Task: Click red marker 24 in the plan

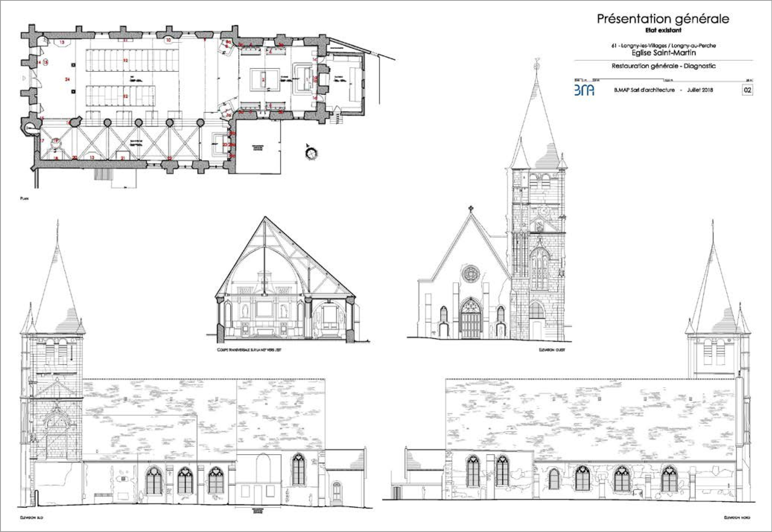Action: [x=67, y=79]
